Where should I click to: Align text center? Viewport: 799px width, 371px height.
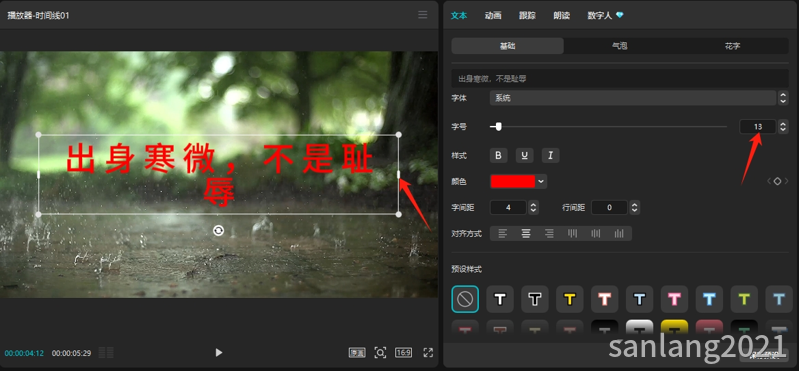tap(526, 233)
